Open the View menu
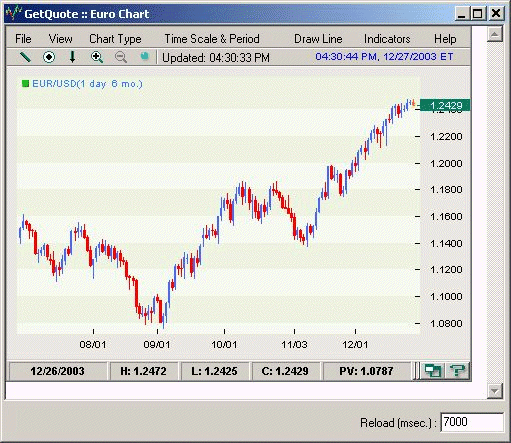This screenshot has height=443, width=511. click(60, 39)
